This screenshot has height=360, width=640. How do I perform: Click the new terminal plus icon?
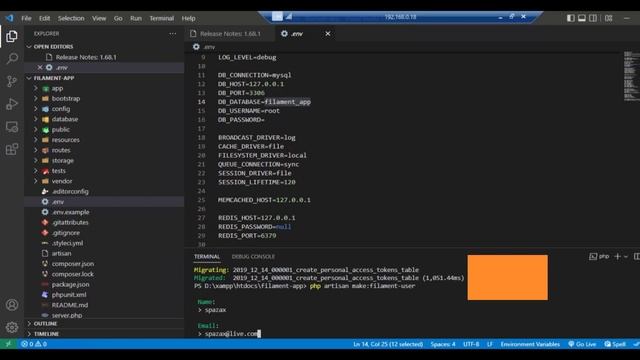618,256
